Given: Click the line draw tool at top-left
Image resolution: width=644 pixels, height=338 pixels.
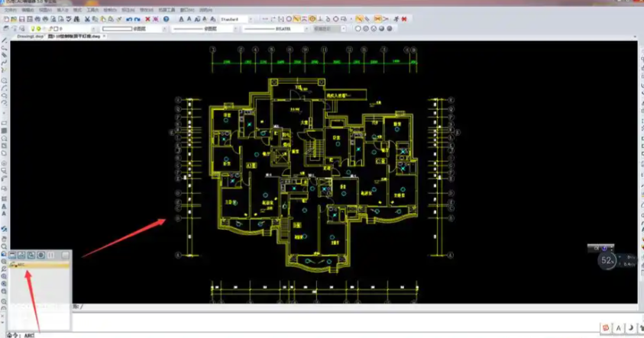Looking at the screenshot, I should tap(4, 40).
